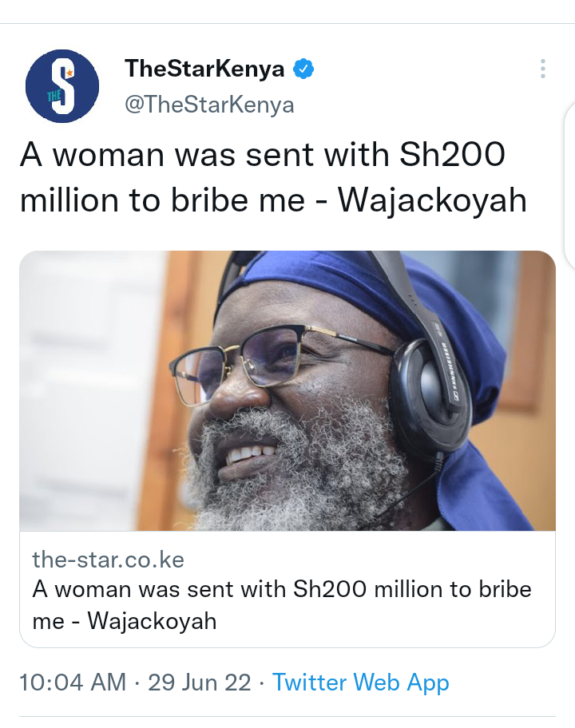Click the 29 Jun 22 date
The image size is (575, 728).
[x=199, y=682]
